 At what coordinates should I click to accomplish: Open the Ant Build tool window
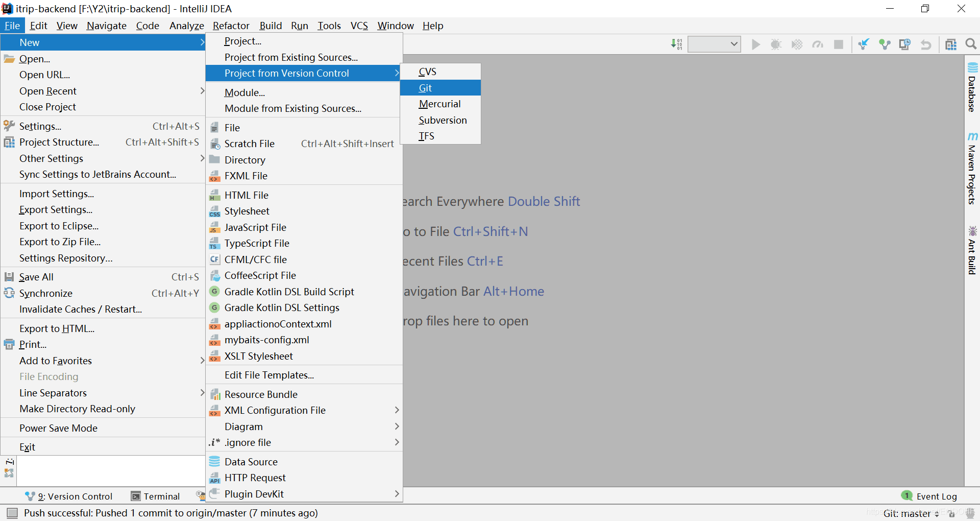[x=972, y=250]
